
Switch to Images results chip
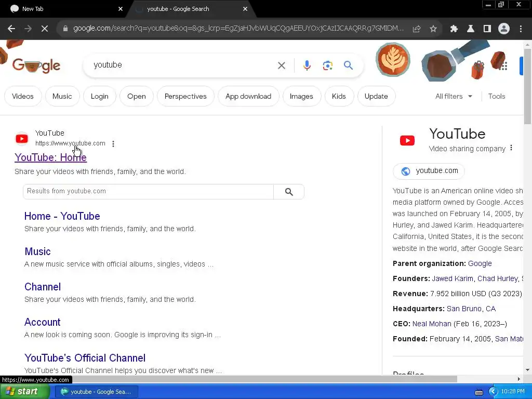click(301, 96)
